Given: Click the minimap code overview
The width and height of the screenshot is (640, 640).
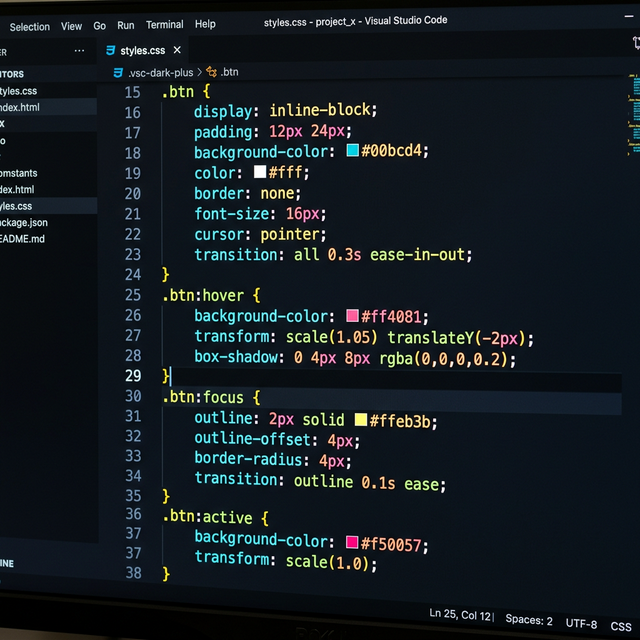Looking at the screenshot, I should [x=634, y=114].
